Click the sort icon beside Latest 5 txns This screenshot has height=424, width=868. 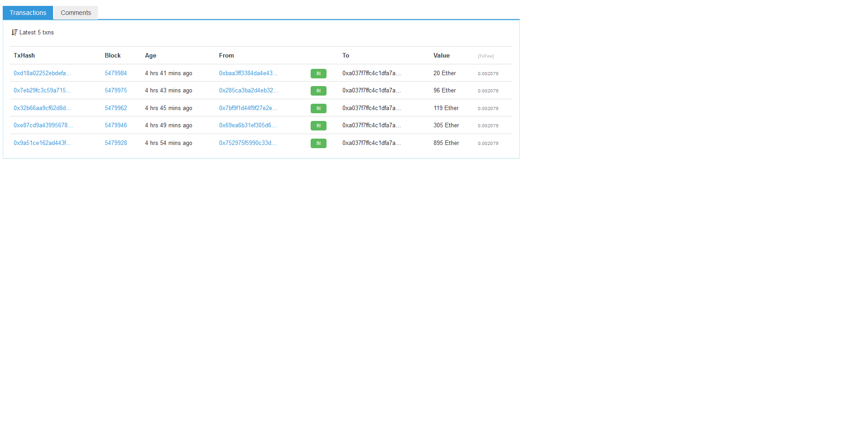15,33
